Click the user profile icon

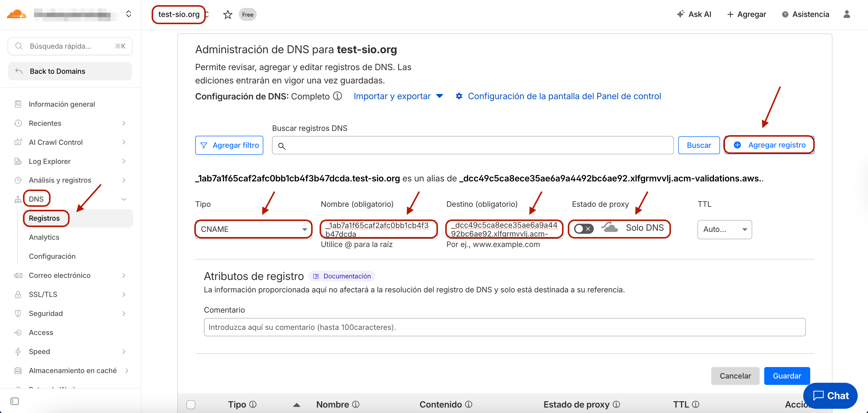point(847,14)
